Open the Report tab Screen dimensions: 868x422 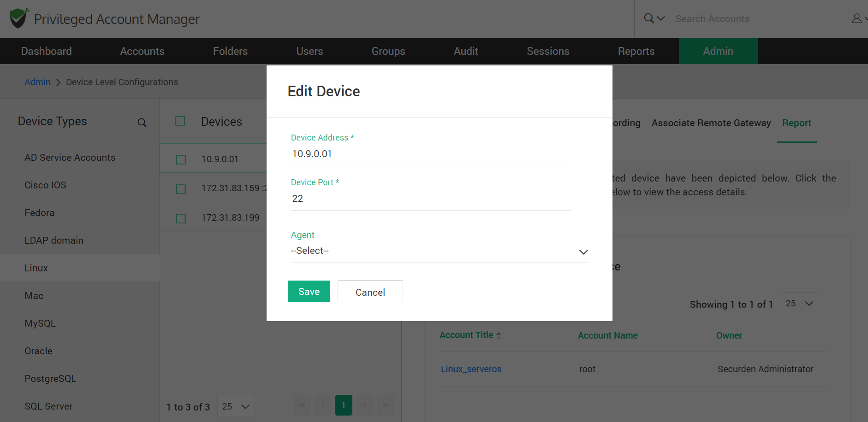[797, 123]
